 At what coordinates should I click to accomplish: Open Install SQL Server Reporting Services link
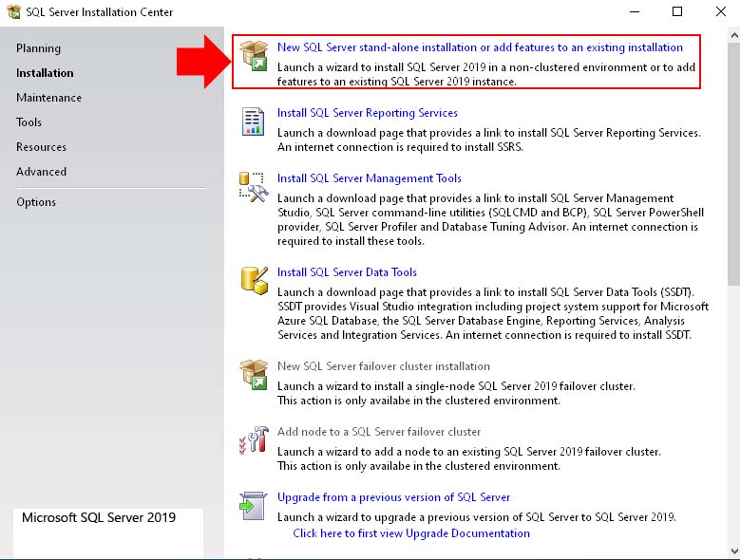[368, 113]
